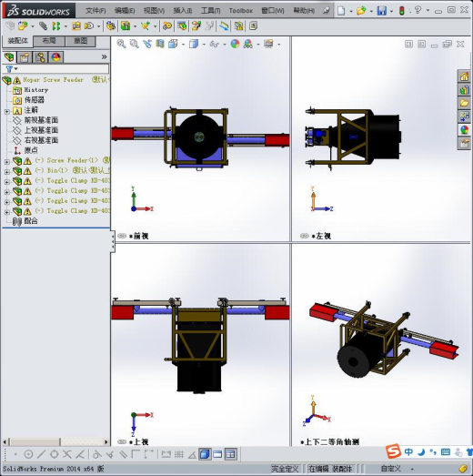Click the 完全定义 status bar entry

[x=285, y=469]
